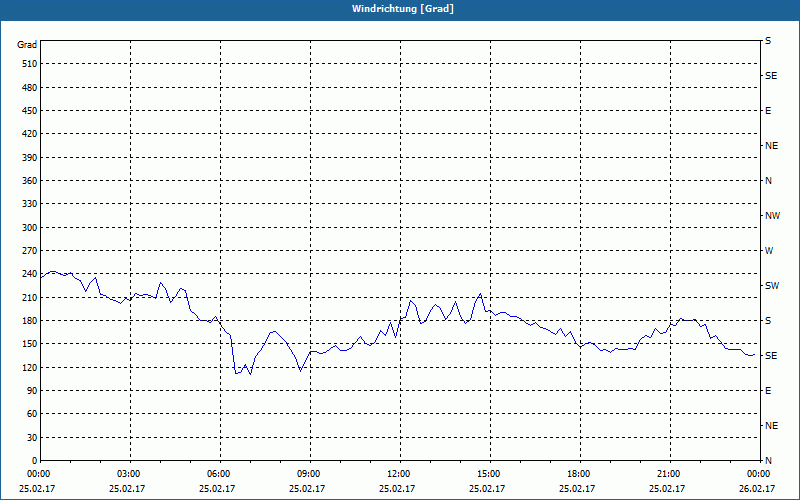
Task: Click the time label "21:00"
Action: (x=669, y=474)
